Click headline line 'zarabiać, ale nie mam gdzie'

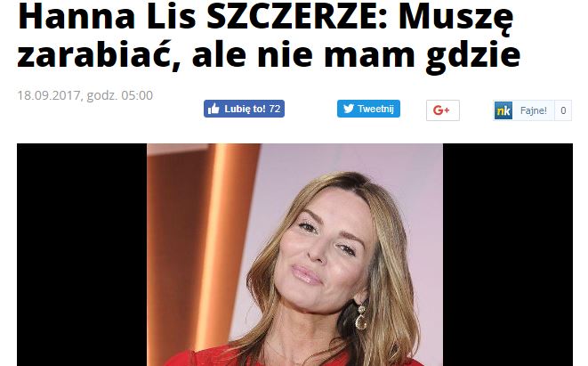269,55
